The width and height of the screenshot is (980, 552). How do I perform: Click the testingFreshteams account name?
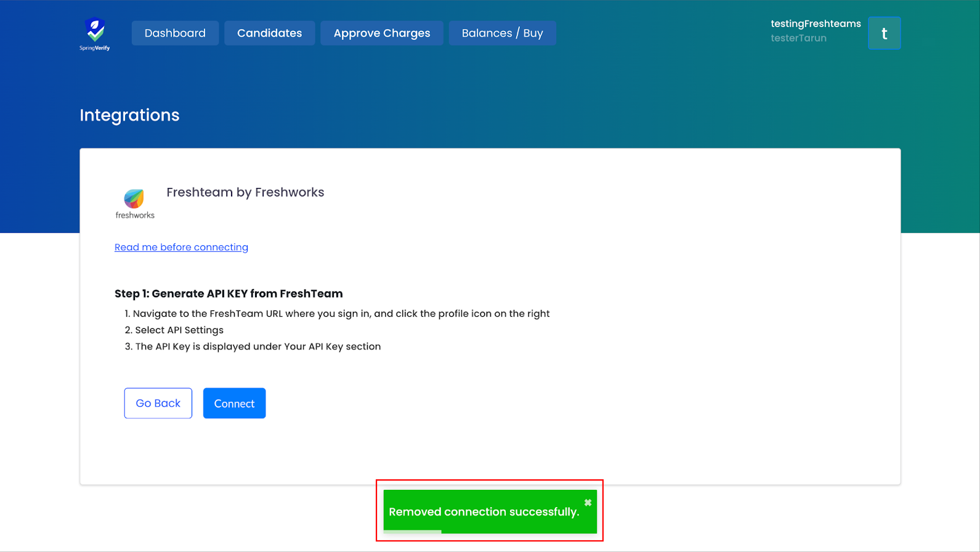tap(816, 23)
